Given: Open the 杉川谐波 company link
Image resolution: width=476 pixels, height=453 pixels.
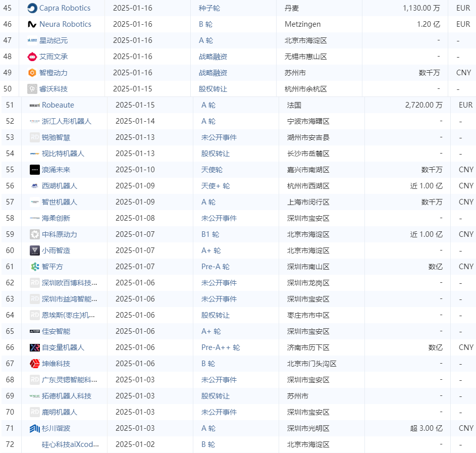Looking at the screenshot, I should (x=56, y=428).
